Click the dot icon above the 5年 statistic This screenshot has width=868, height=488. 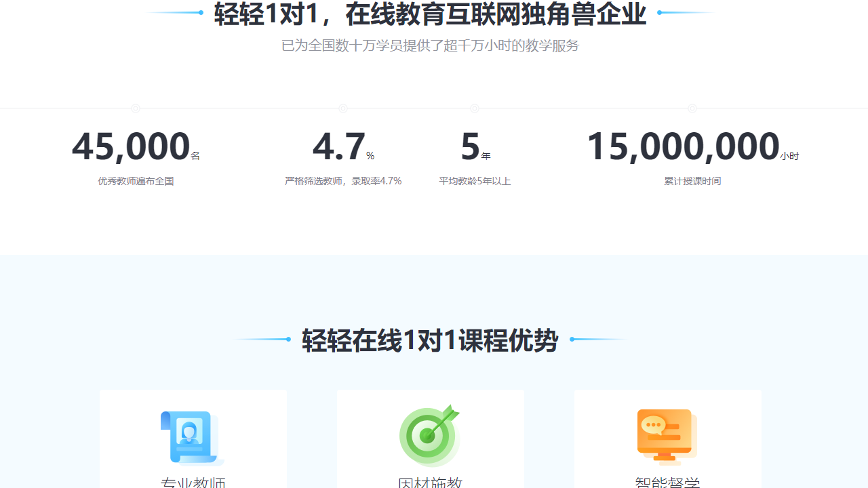click(x=475, y=108)
